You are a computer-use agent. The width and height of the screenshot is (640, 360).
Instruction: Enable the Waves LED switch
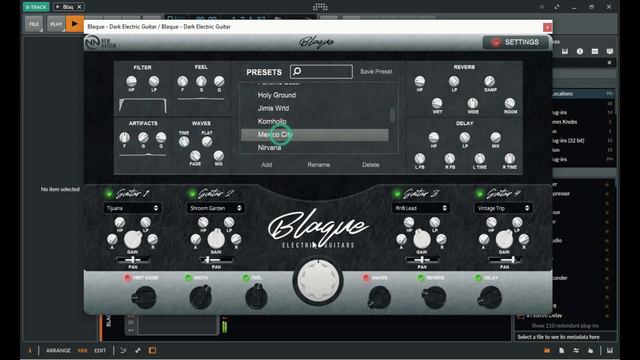pos(366,278)
